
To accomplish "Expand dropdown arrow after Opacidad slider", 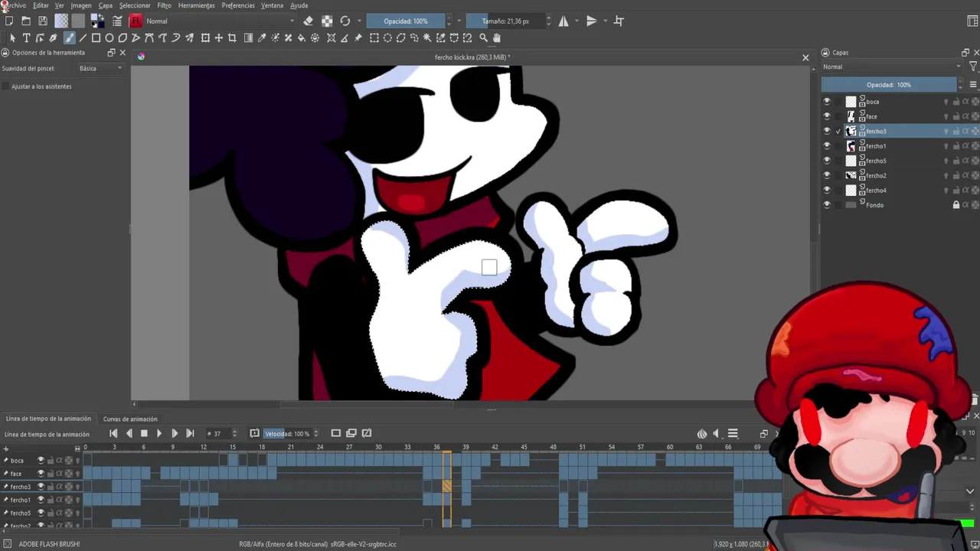I will click(x=459, y=21).
